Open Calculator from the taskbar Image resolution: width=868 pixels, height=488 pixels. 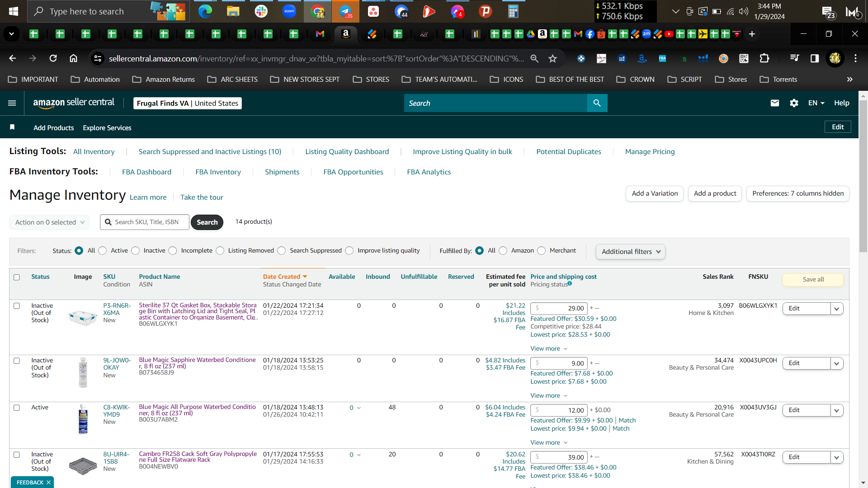[513, 11]
